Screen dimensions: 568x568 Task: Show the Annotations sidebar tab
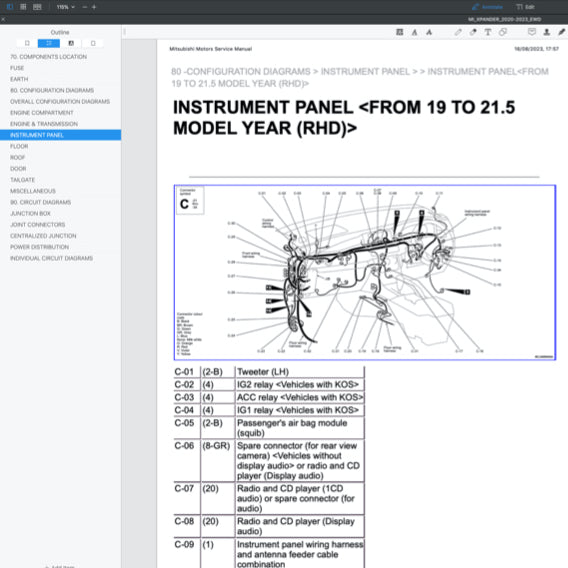(71, 43)
